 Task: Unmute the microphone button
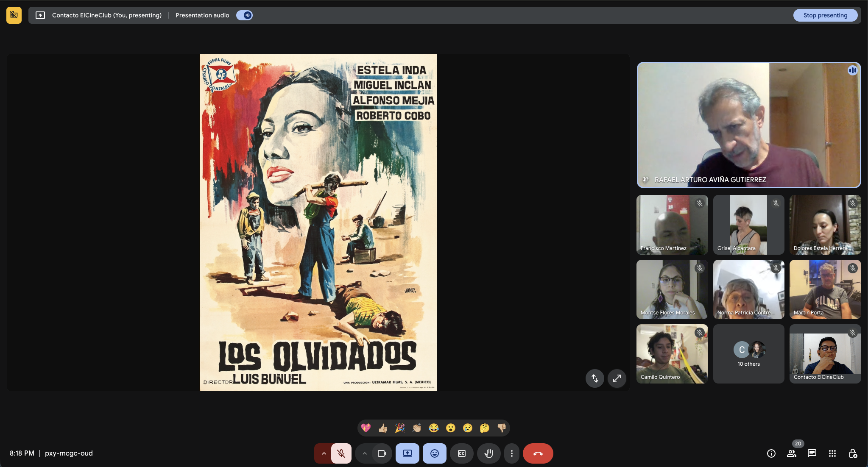coord(341,453)
